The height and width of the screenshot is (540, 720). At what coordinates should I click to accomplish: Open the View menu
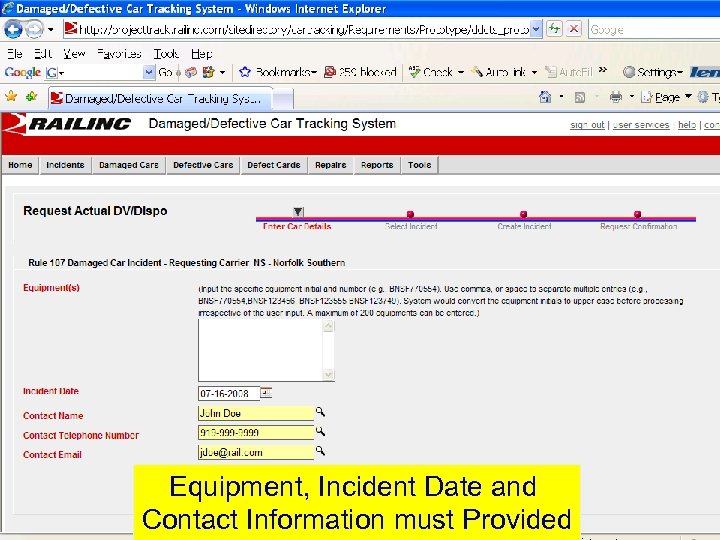tap(74, 54)
